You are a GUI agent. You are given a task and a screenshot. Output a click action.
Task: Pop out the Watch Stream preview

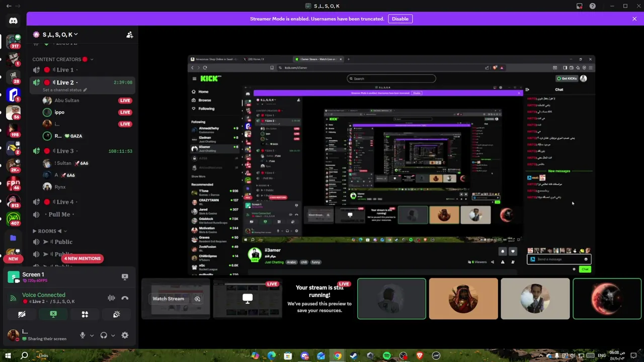pyautogui.click(x=197, y=299)
